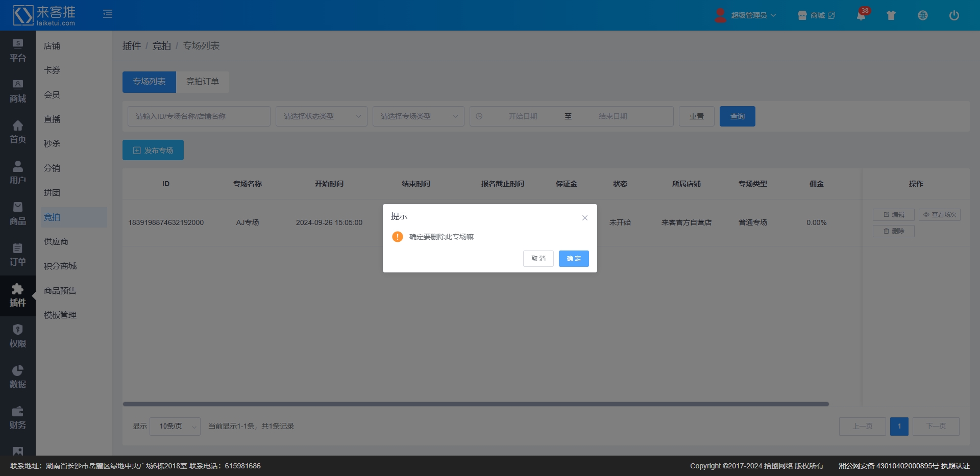Close the 提示 dialog with X
The width and height of the screenshot is (980, 476).
pyautogui.click(x=585, y=218)
